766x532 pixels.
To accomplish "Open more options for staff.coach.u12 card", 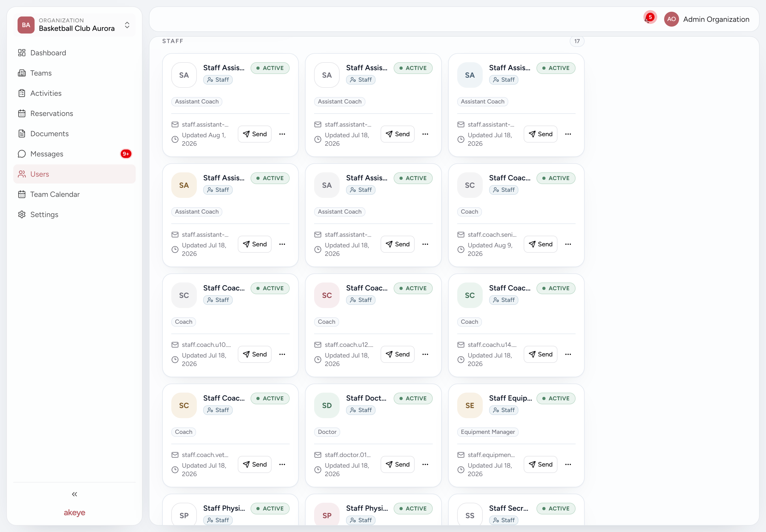I will coord(425,354).
